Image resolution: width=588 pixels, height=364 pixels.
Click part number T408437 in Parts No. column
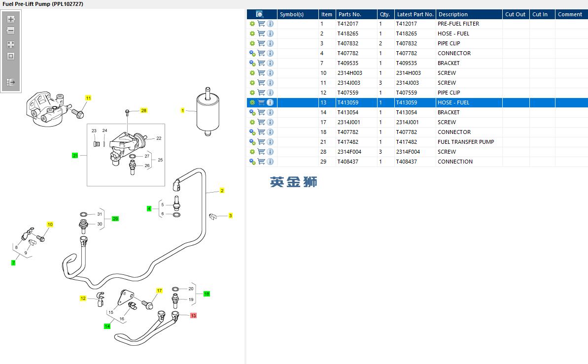[347, 162]
